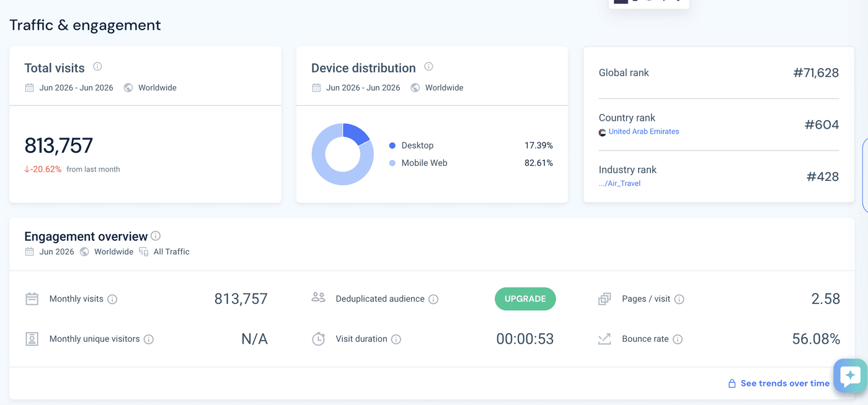Click the UPGRADE button
The height and width of the screenshot is (405, 868).
(525, 298)
